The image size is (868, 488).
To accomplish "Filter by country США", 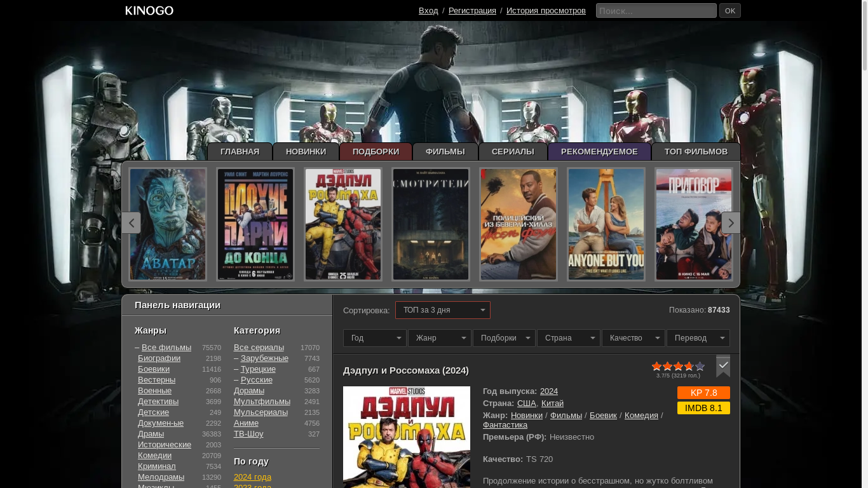I will coord(527,403).
